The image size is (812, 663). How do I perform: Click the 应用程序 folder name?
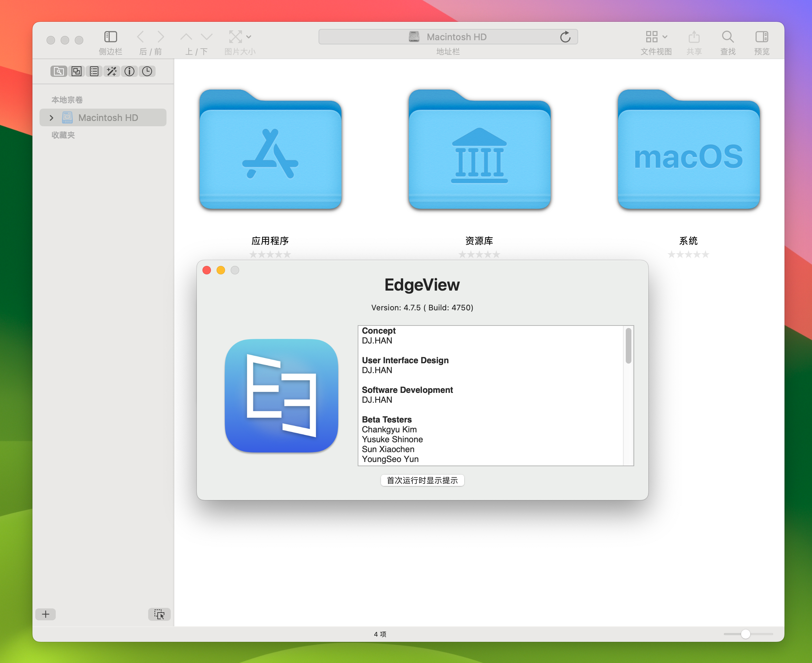pyautogui.click(x=270, y=241)
